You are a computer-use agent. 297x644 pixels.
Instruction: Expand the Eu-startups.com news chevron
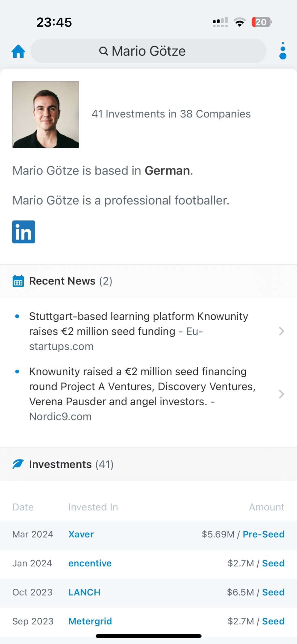(281, 331)
